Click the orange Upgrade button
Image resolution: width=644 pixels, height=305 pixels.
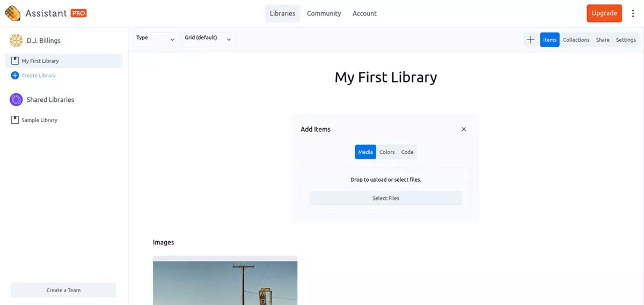click(604, 13)
